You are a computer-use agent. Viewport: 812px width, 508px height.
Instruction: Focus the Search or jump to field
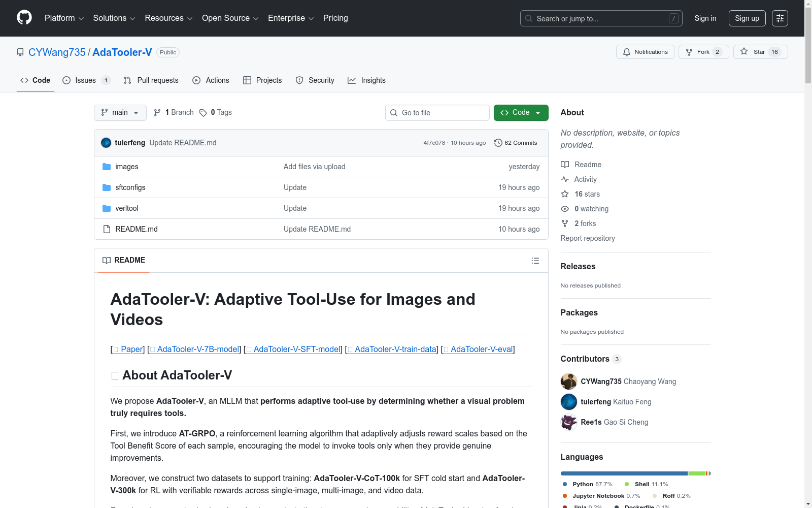(601, 18)
